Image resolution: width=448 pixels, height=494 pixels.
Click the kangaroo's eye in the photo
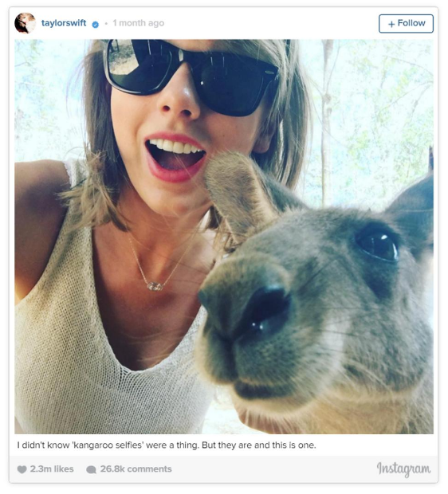coord(377,245)
